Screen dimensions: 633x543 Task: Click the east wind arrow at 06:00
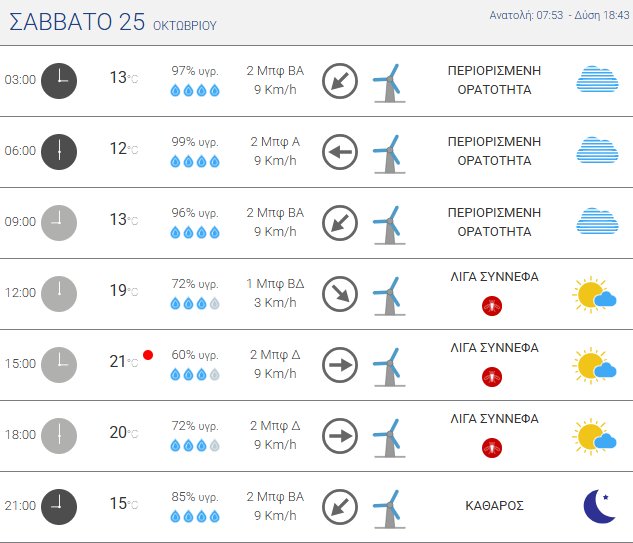coord(340,152)
